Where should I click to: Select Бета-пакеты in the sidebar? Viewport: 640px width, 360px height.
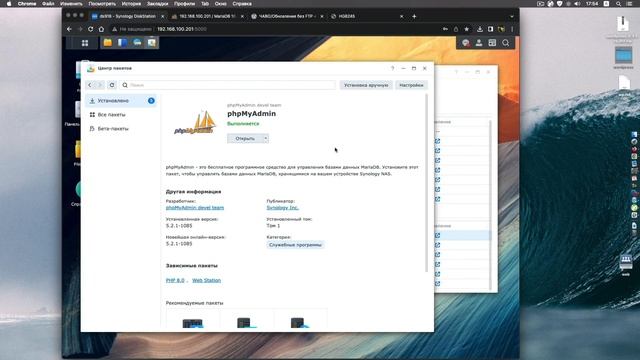[x=121, y=129]
